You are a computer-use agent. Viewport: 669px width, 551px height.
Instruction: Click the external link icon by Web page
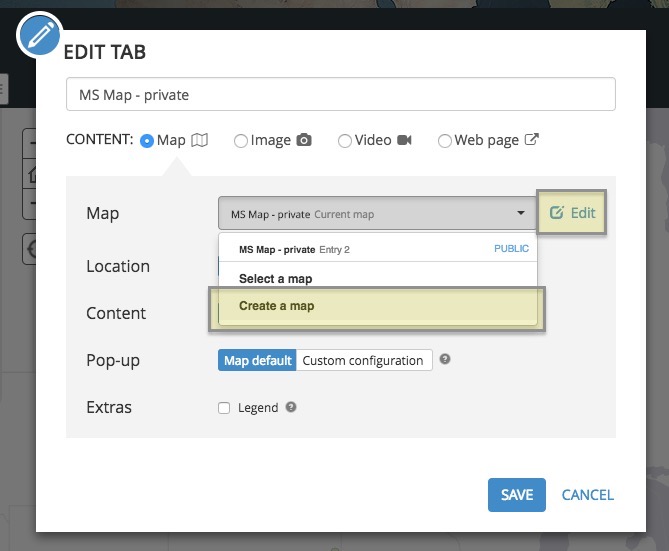pyautogui.click(x=532, y=140)
